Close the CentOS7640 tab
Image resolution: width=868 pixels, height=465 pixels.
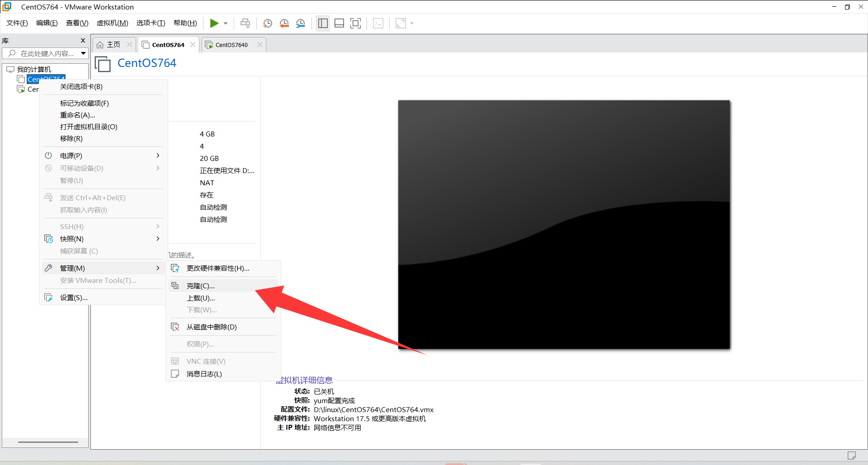[259, 44]
